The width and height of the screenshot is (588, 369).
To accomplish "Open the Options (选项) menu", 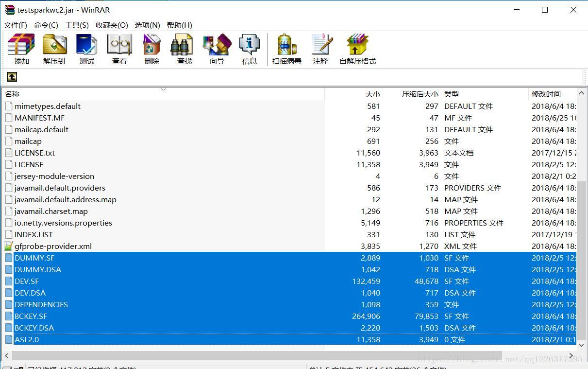I will click(x=148, y=25).
